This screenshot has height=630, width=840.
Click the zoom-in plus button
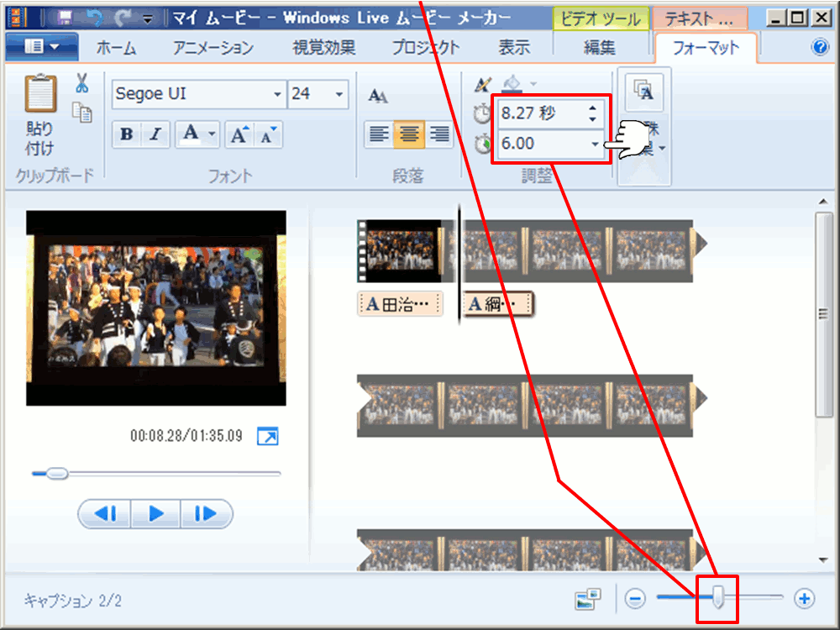click(x=805, y=598)
